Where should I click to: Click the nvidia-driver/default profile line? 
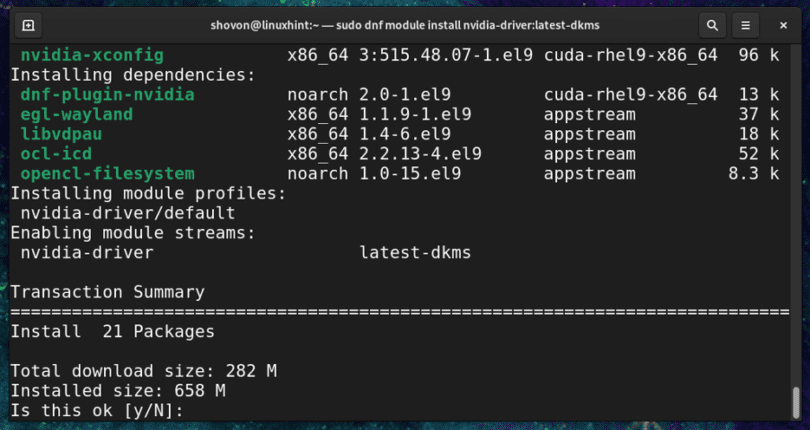pos(128,213)
